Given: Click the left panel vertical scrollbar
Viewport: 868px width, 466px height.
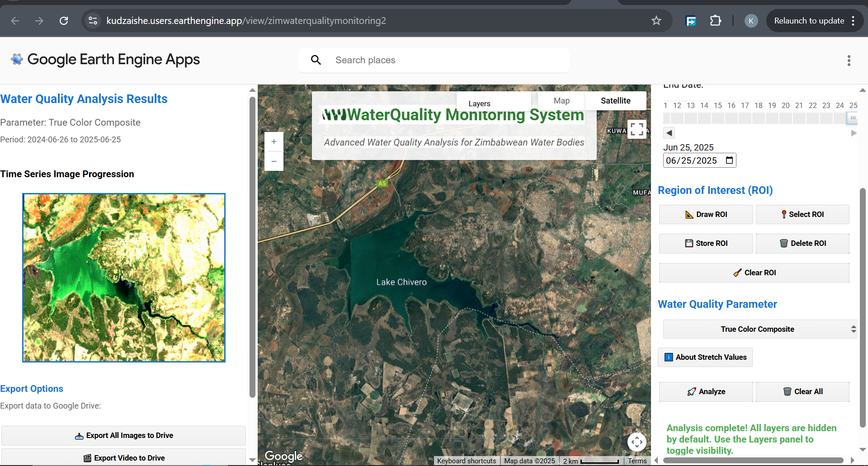Looking at the screenshot, I should [252, 246].
